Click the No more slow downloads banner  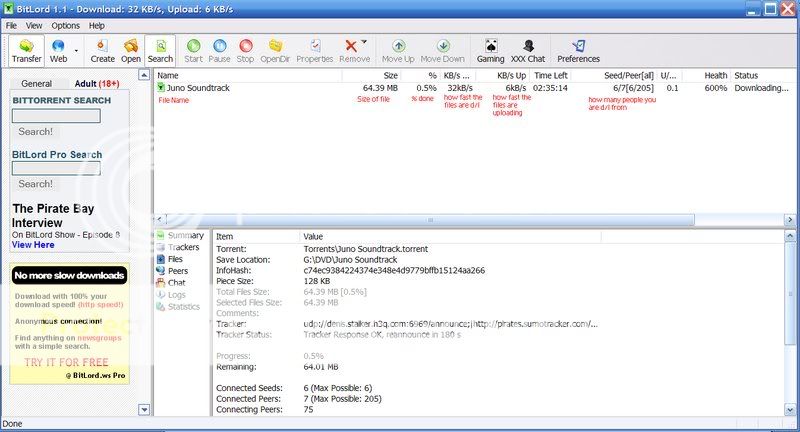click(x=69, y=275)
